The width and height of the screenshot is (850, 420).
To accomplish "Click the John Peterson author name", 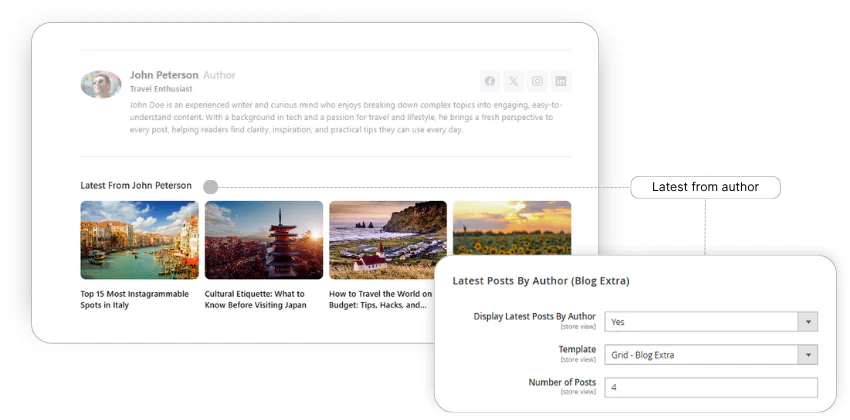I will pos(164,75).
